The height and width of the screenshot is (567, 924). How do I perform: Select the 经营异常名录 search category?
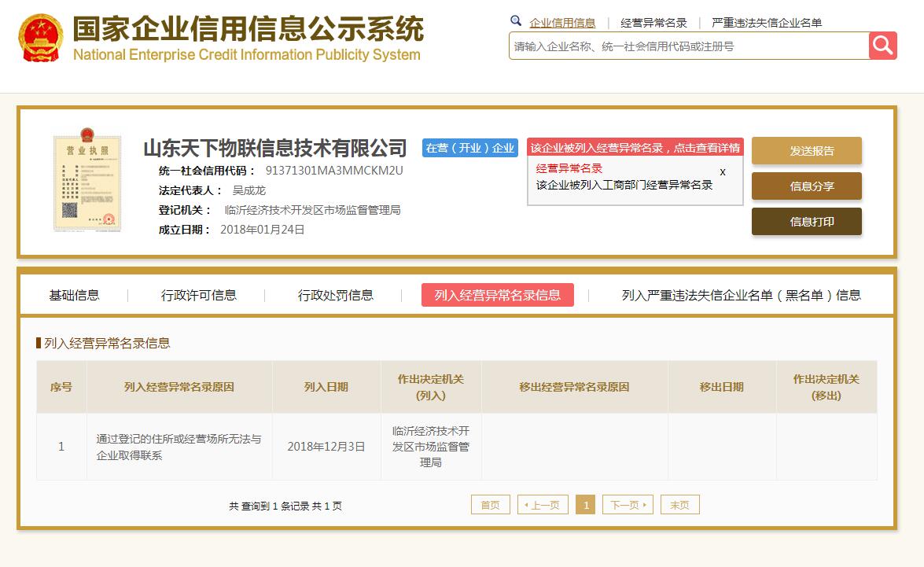[x=653, y=23]
